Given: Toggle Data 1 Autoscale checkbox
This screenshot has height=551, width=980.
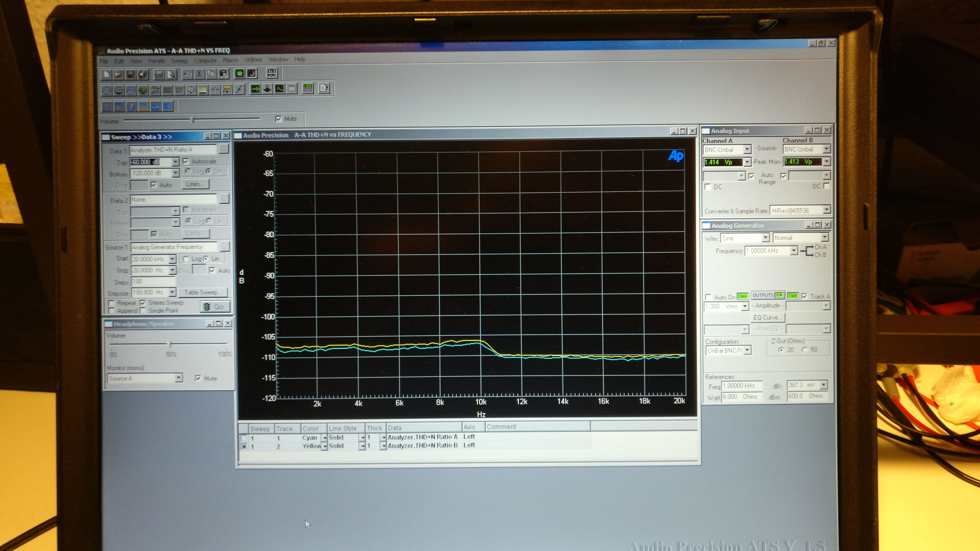Looking at the screenshot, I should pos(186,161).
